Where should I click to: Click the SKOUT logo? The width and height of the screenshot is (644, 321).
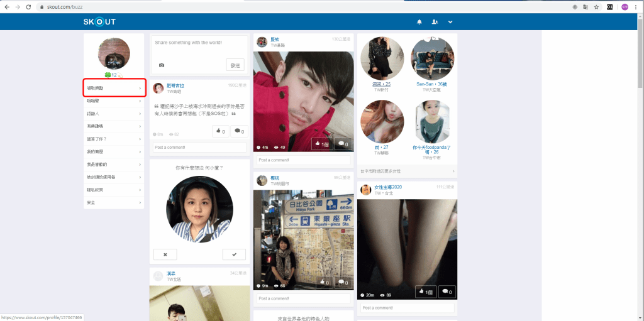pyautogui.click(x=99, y=22)
